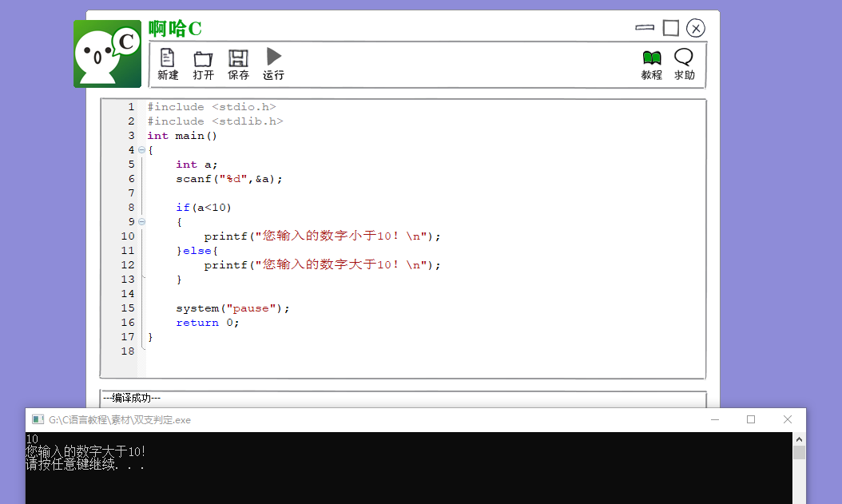Minimize the 啊哈C editor window
Viewport: 842px width, 504px height.
coord(645,27)
